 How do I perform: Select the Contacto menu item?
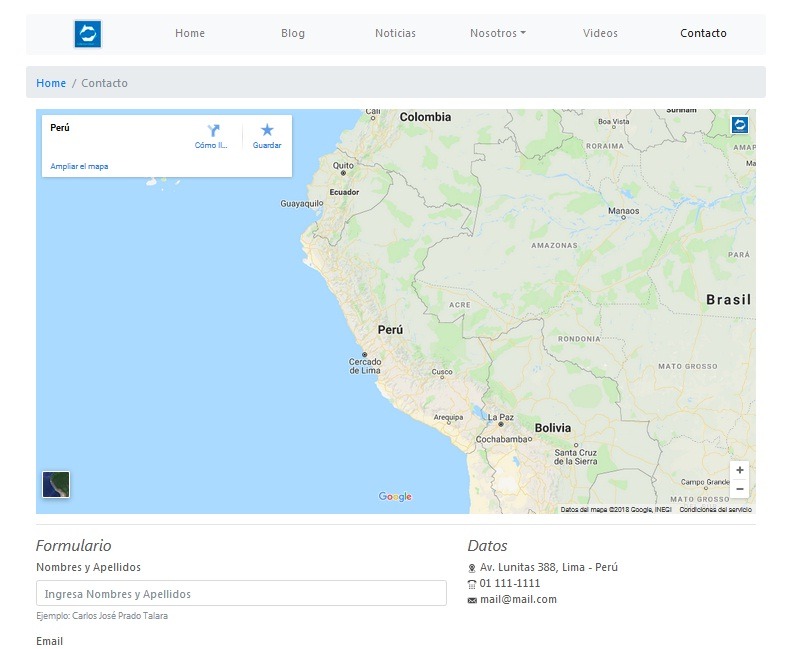(703, 33)
